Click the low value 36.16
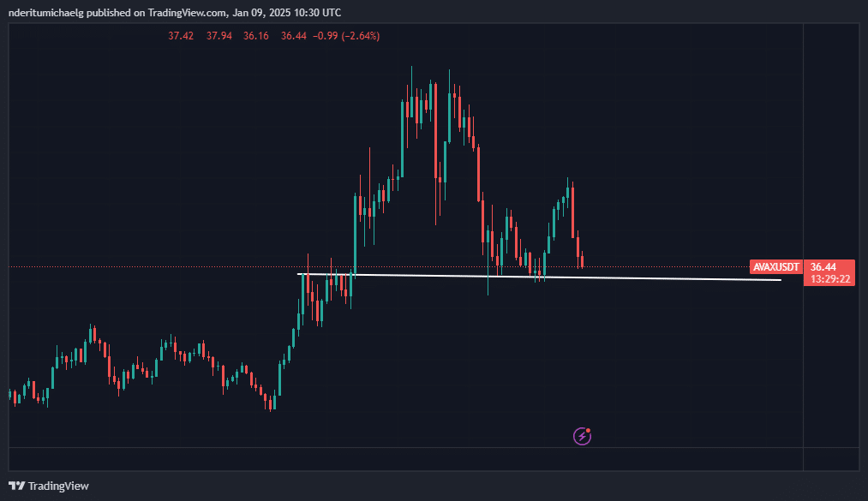Screen dimensions: 868x501 point(256,36)
